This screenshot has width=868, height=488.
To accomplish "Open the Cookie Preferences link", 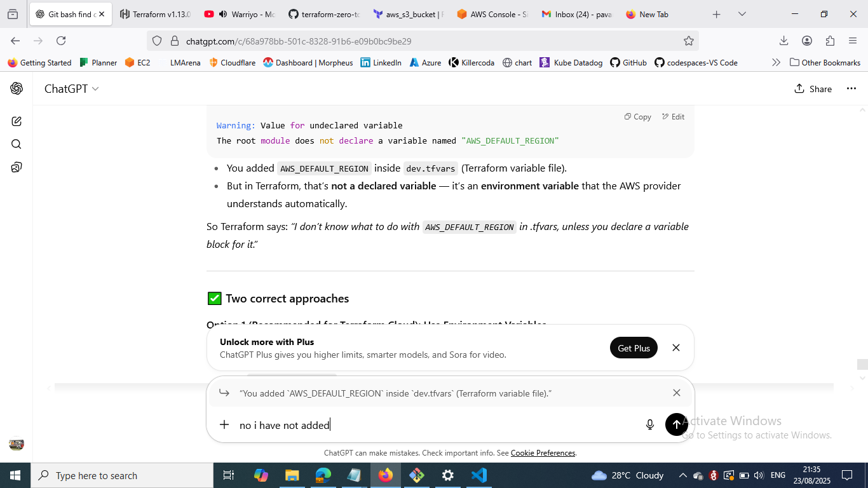I will click(543, 453).
